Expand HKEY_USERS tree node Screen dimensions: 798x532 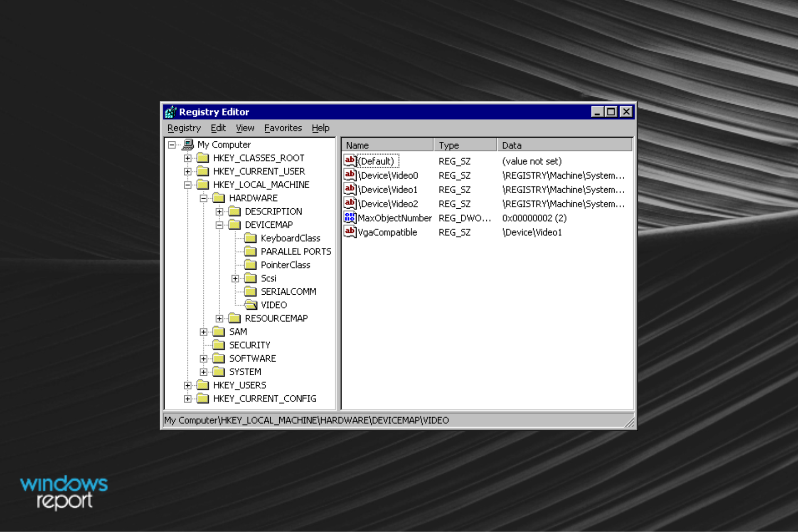pyautogui.click(x=187, y=385)
